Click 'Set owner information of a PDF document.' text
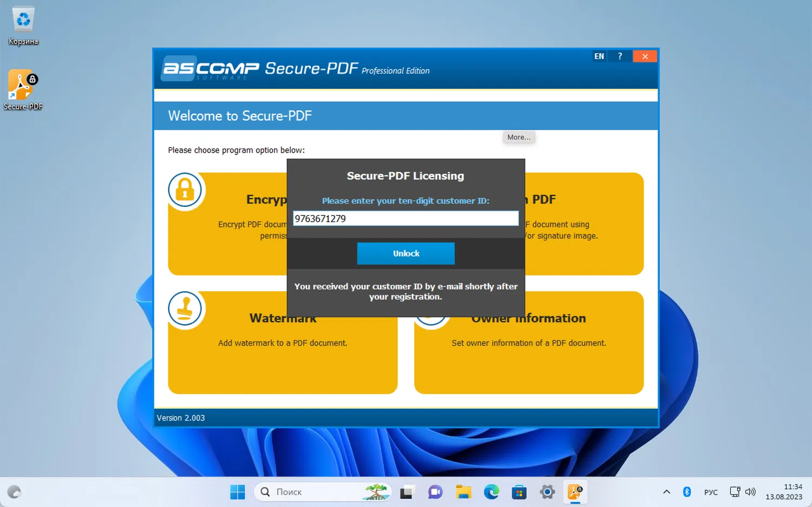 click(529, 343)
